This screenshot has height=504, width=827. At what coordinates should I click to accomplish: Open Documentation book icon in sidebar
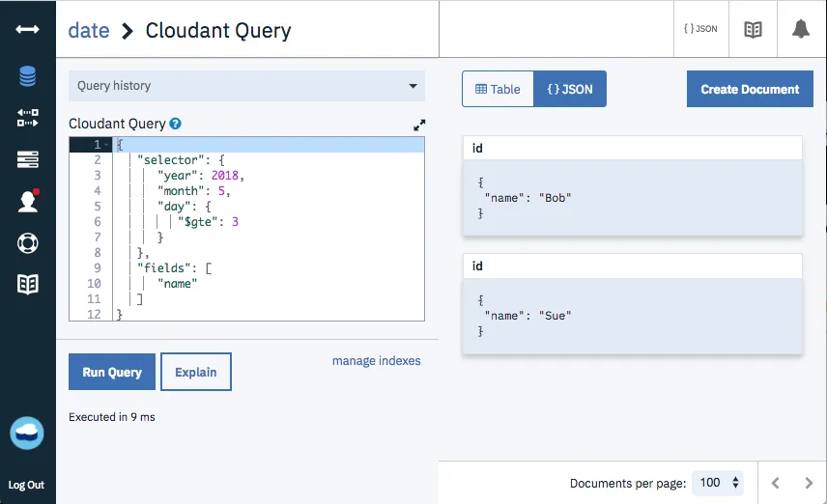[27, 284]
